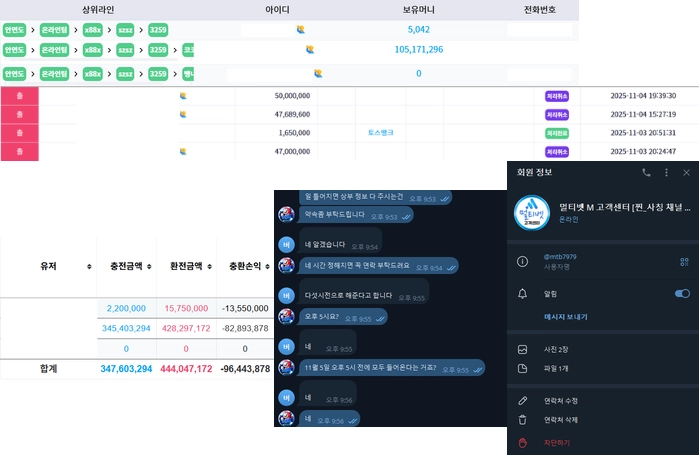The image size is (699, 455).
Task: Click the 온라인팀 badge in the 105,171,296 row
Action: tap(54, 50)
